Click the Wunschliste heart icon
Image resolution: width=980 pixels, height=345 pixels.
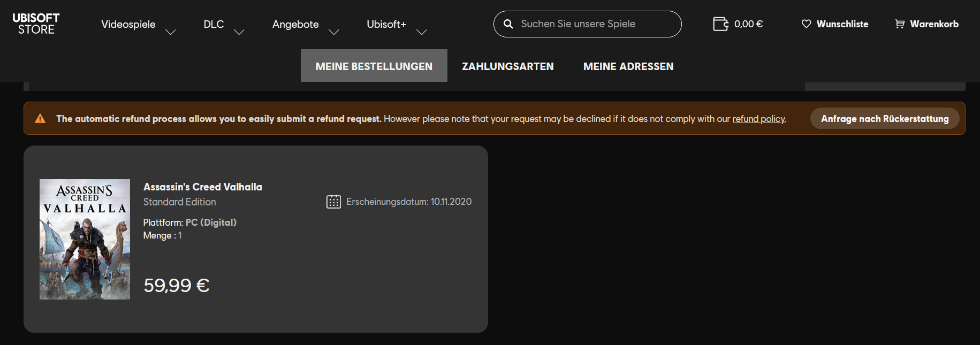806,24
